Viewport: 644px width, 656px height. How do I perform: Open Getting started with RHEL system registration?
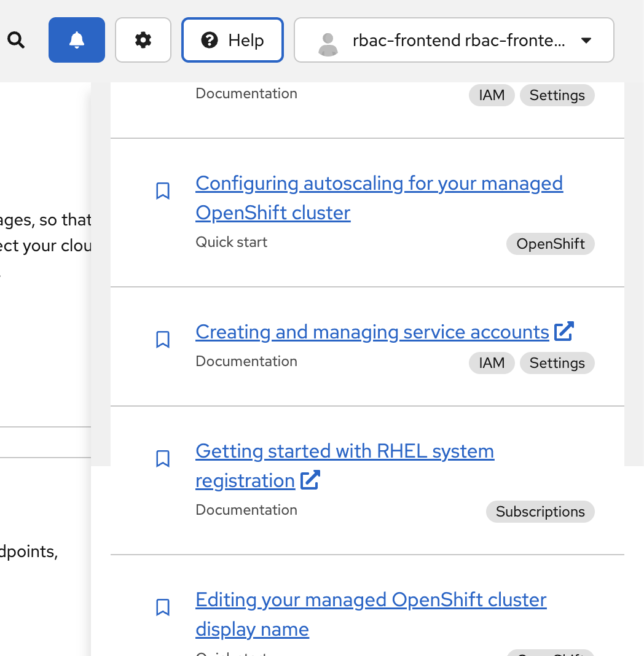[x=344, y=451]
